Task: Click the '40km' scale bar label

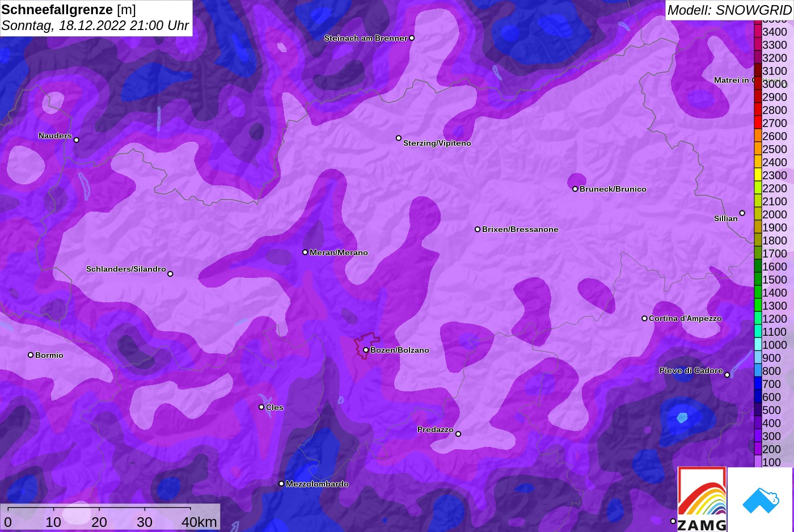Action: (199, 522)
